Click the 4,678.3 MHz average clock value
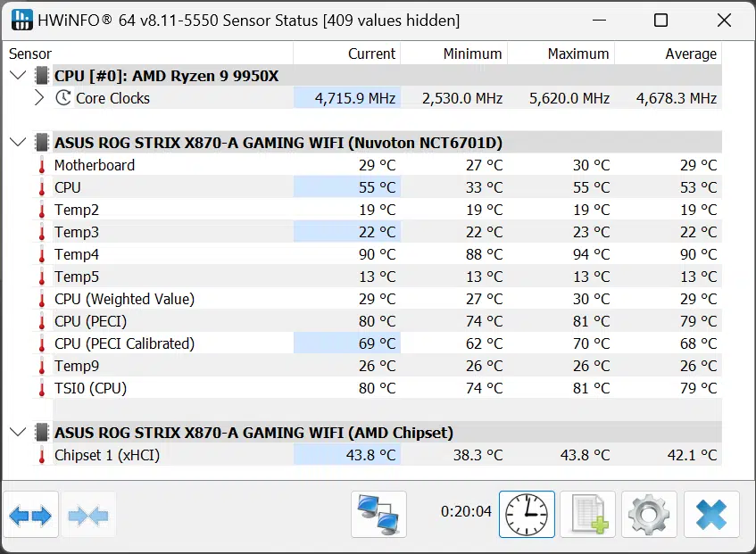Viewport: 756px width, 554px height. pos(677,98)
